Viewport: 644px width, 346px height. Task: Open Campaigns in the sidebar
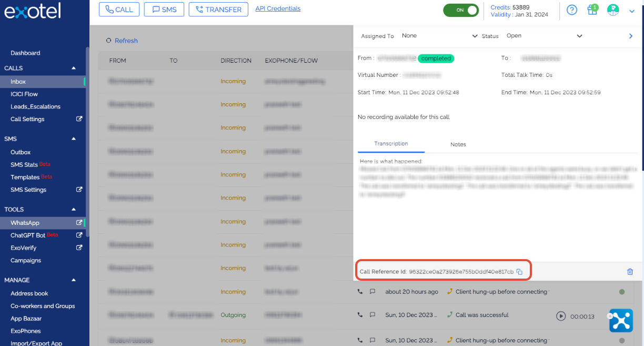[x=26, y=260]
